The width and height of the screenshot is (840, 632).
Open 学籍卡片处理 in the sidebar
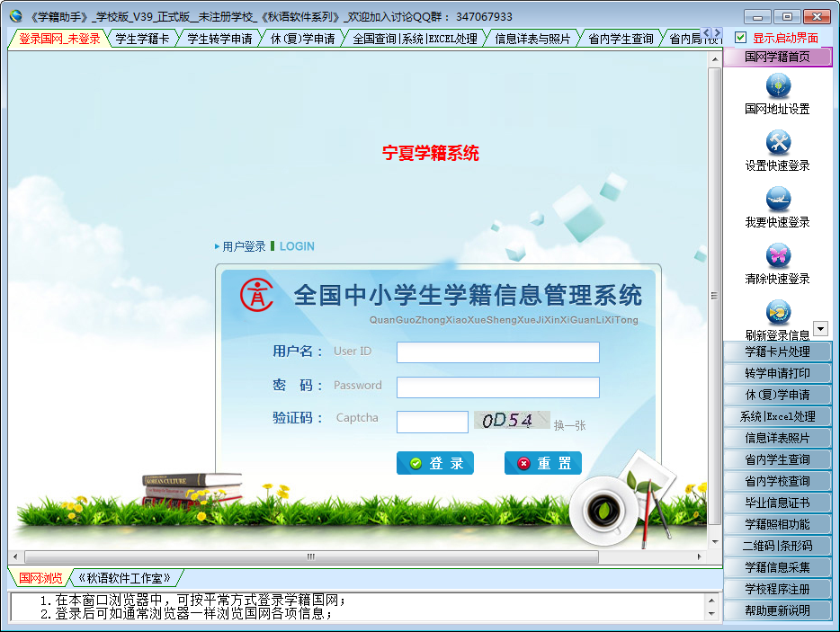click(x=777, y=352)
